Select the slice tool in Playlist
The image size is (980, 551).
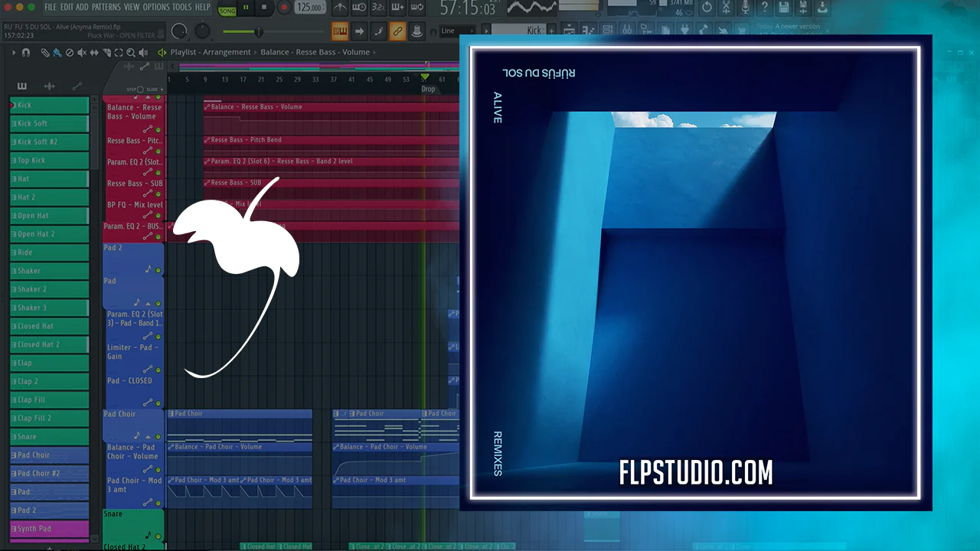click(x=106, y=53)
